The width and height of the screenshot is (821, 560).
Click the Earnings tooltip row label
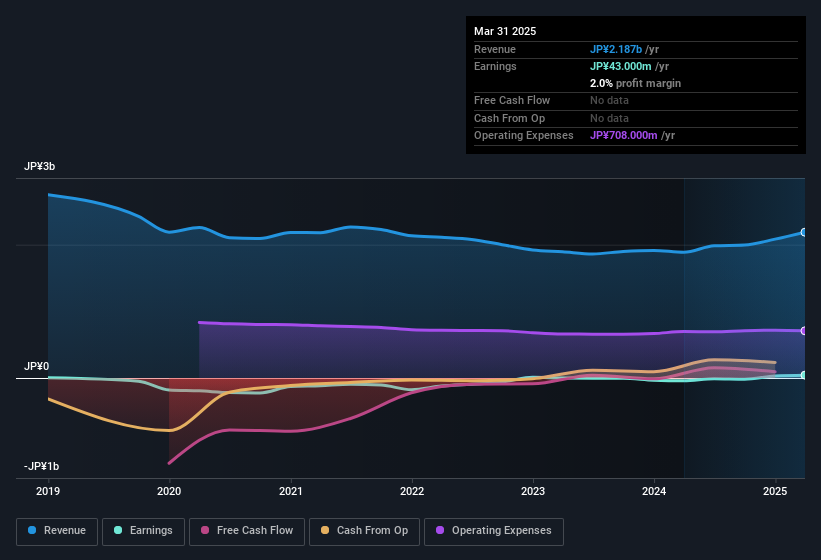click(495, 66)
